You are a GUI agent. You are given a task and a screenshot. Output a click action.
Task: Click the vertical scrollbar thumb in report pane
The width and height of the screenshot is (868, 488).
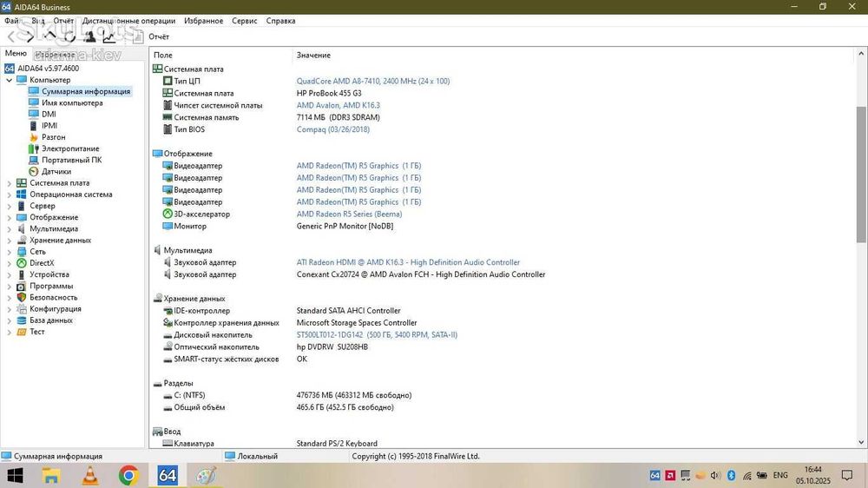pyautogui.click(x=861, y=175)
